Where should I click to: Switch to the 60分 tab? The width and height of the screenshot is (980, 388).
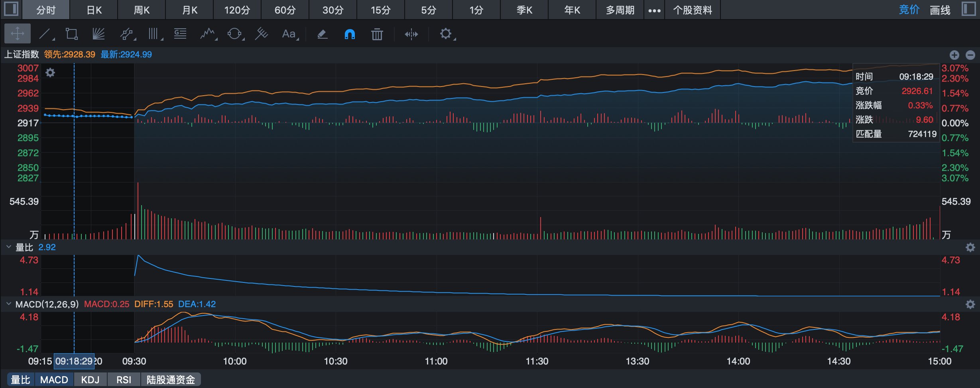[x=285, y=10]
